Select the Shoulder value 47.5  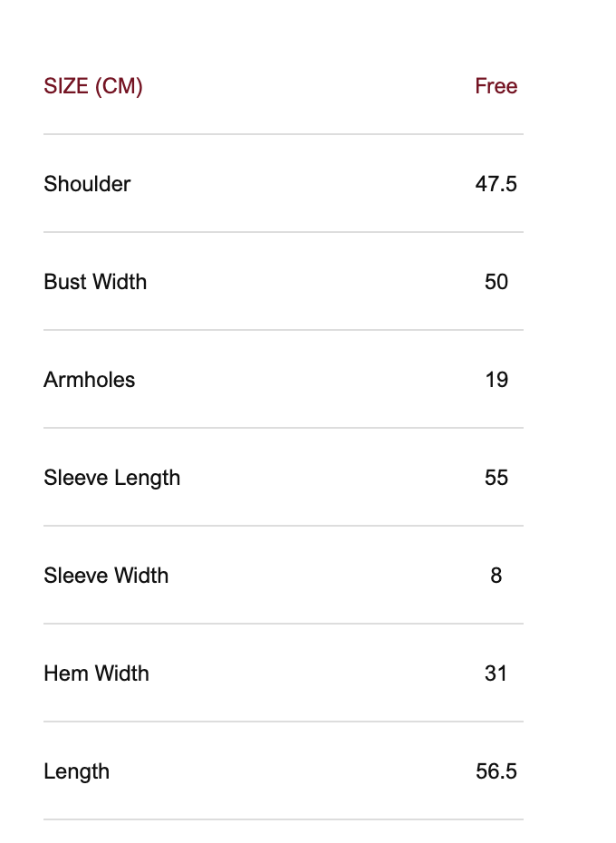496,184
